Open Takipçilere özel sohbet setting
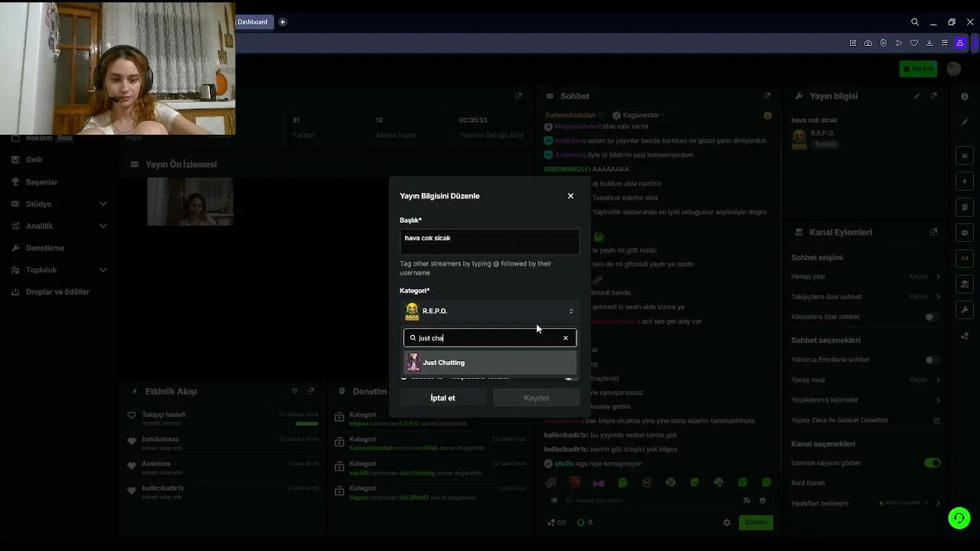Screen dimensions: 980x551 pos(866,296)
